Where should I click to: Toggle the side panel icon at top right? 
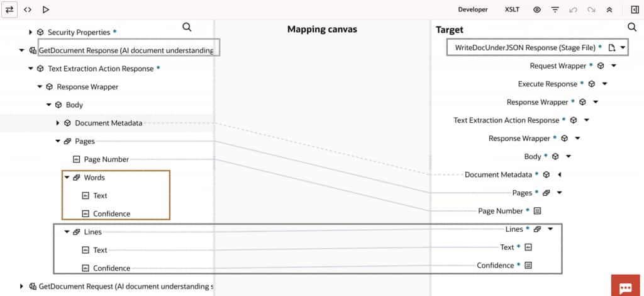634,10
